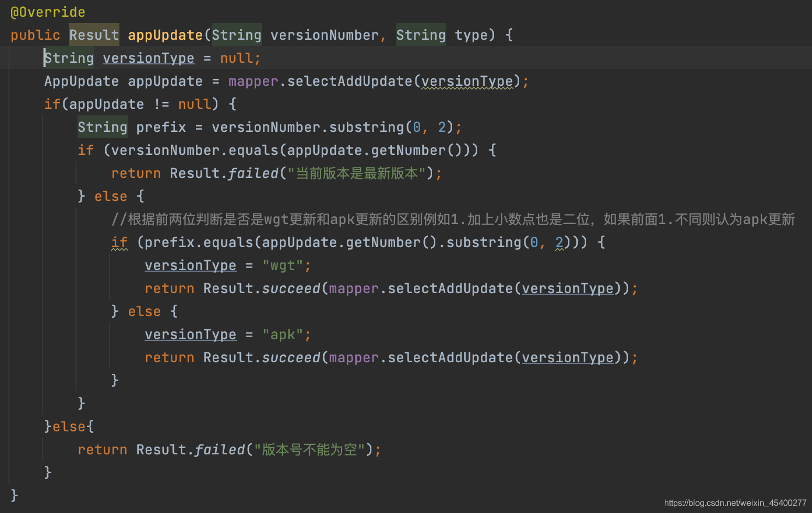Click the "apk" string literal
Image resolution: width=812 pixels, height=513 pixels.
pos(282,334)
